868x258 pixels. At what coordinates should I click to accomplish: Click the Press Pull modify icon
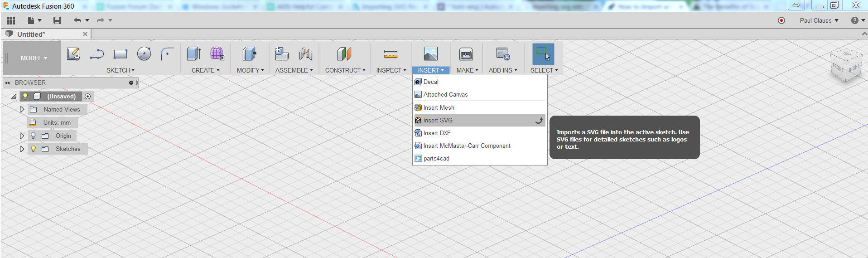click(249, 54)
